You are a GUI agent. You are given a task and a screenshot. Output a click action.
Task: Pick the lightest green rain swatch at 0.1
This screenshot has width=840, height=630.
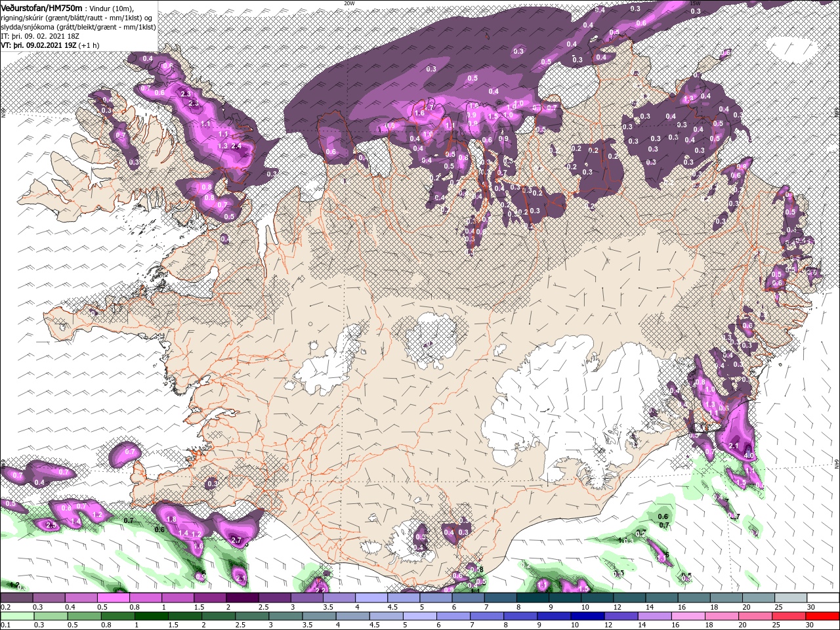[x=16, y=616]
